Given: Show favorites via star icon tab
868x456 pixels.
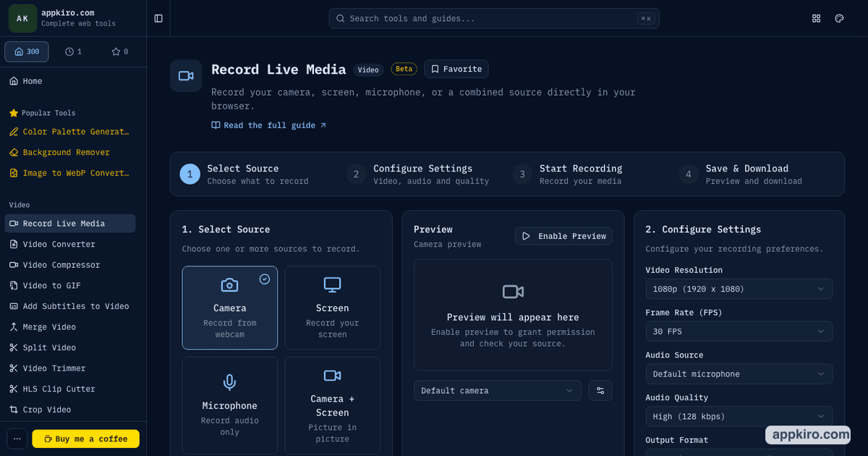Looking at the screenshot, I should (119, 51).
